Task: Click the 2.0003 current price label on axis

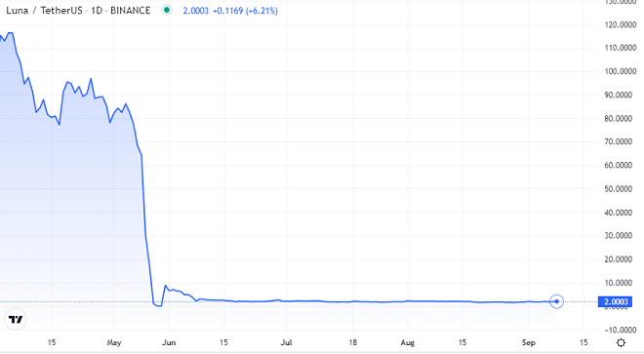Action: pyautogui.click(x=616, y=302)
